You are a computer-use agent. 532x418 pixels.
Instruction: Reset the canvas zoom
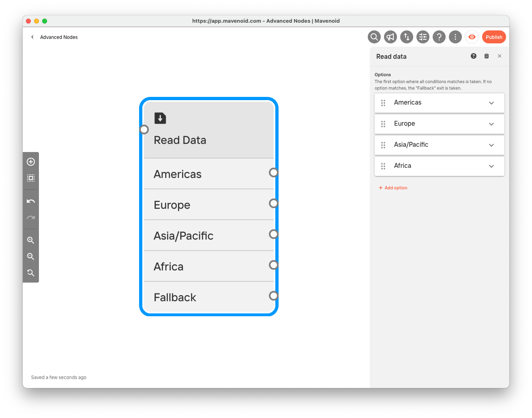31,273
